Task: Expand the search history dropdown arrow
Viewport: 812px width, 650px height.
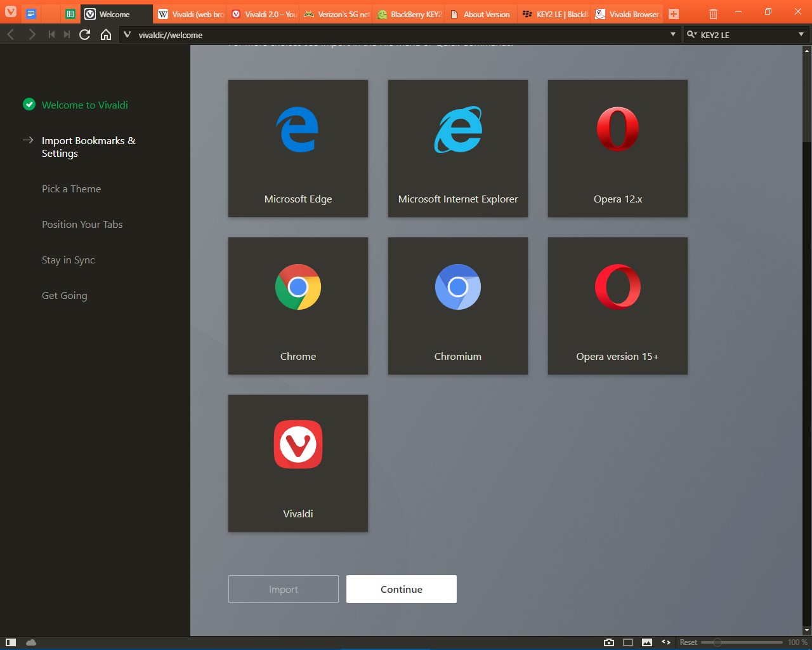Action: 801,34
